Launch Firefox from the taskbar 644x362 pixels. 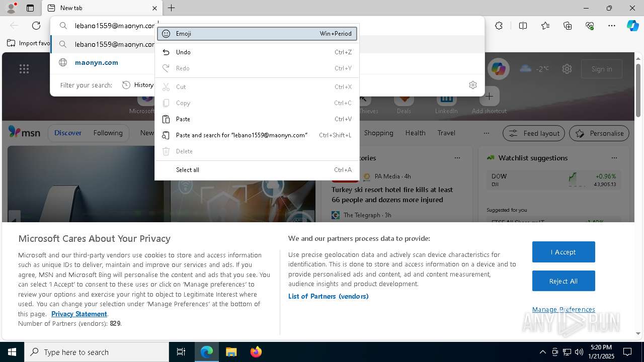click(256, 352)
